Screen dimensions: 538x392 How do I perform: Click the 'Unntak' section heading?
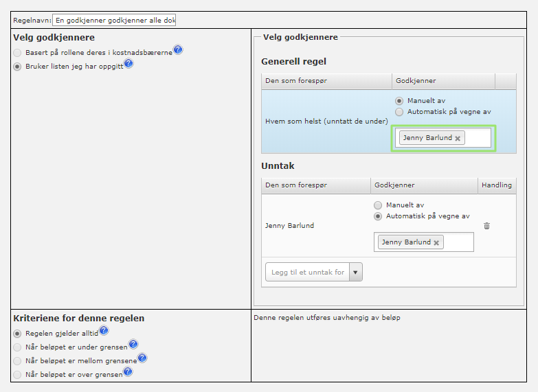coord(278,166)
